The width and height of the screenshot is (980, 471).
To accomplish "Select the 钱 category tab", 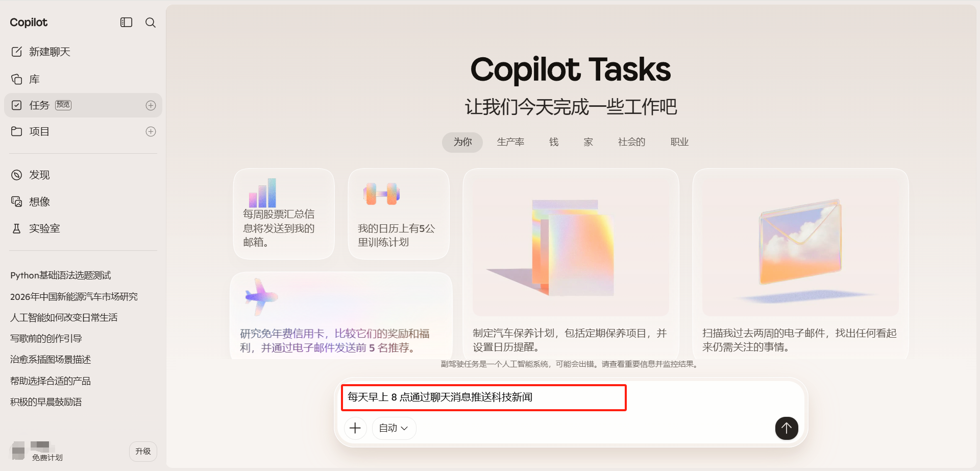I will click(554, 142).
